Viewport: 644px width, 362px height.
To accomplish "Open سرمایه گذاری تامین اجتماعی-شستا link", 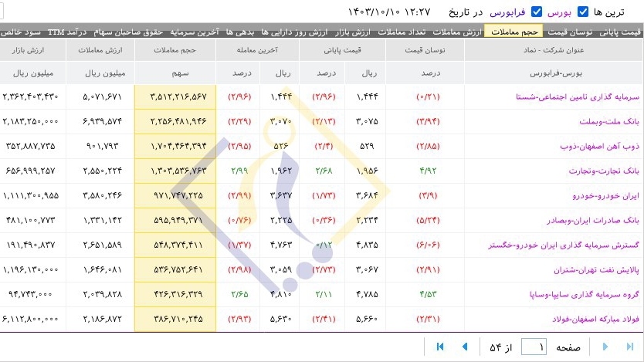I will [x=578, y=96].
